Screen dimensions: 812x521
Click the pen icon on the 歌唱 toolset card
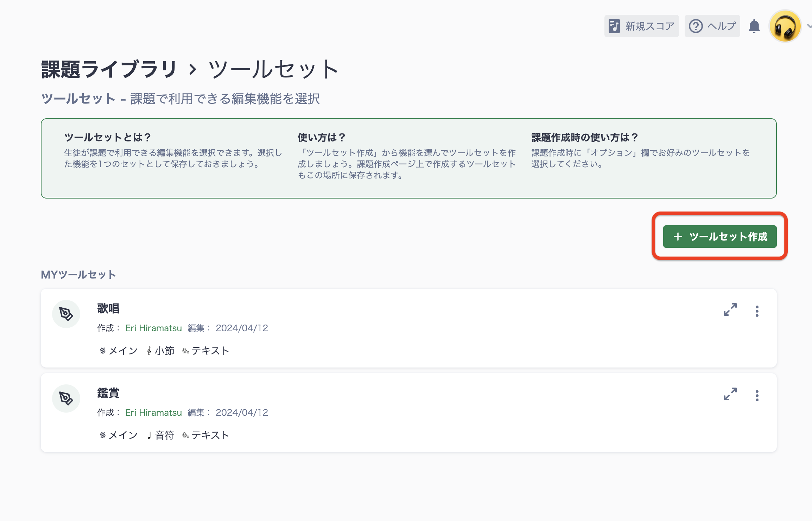tap(66, 314)
